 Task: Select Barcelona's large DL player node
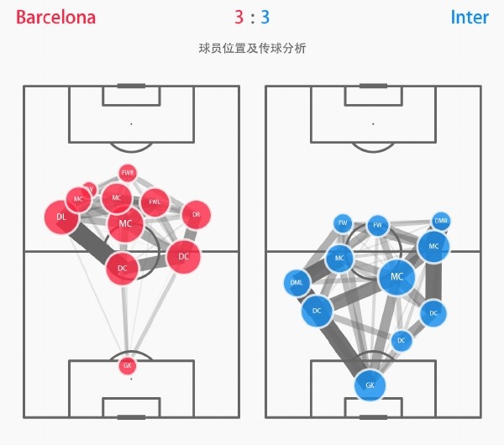point(61,217)
